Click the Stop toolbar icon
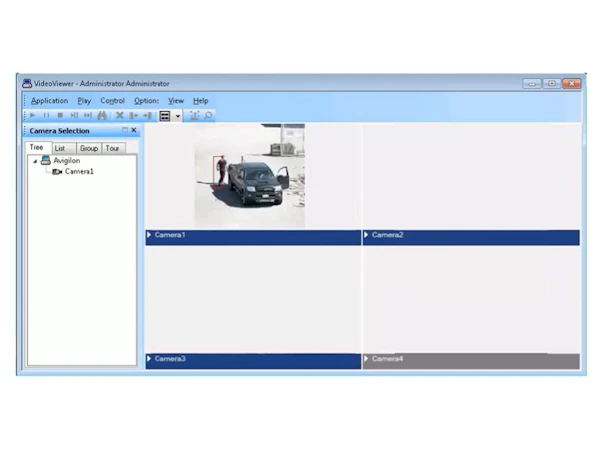 [x=60, y=115]
